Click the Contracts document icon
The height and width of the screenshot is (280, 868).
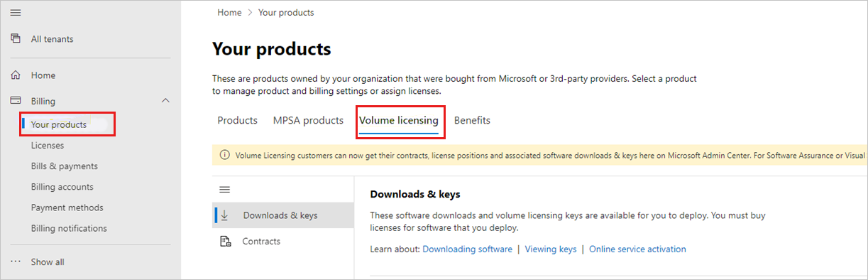point(225,241)
